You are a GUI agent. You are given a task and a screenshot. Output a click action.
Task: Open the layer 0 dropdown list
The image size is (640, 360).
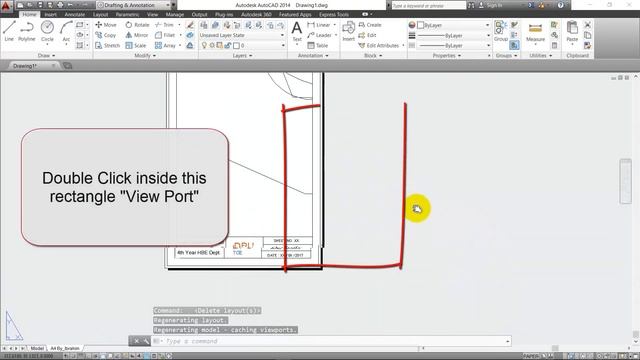click(242, 46)
